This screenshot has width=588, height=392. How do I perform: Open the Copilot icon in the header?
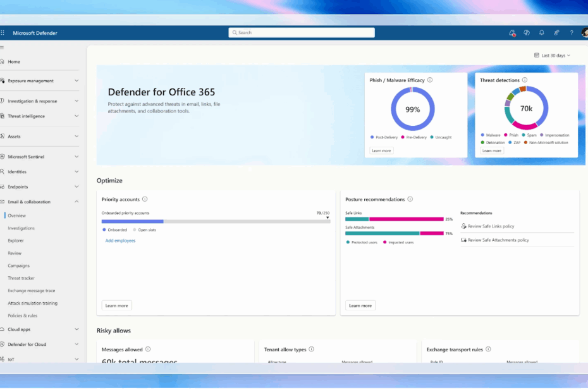point(527,33)
